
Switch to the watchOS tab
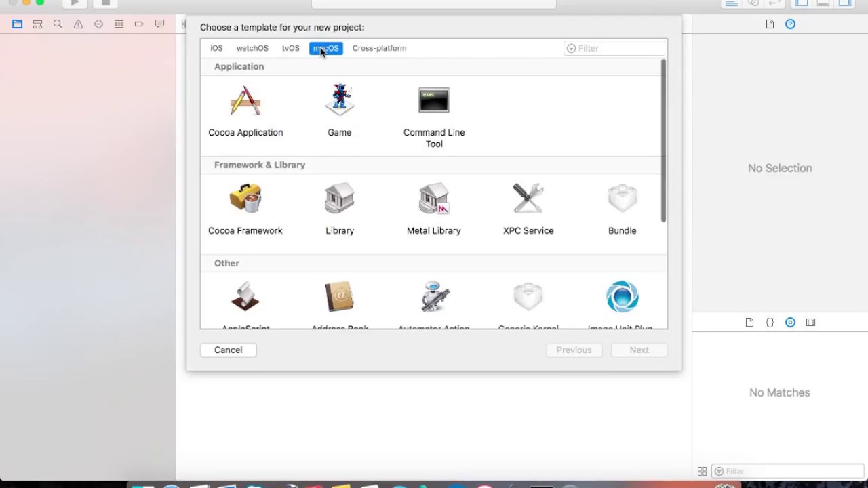tap(252, 48)
